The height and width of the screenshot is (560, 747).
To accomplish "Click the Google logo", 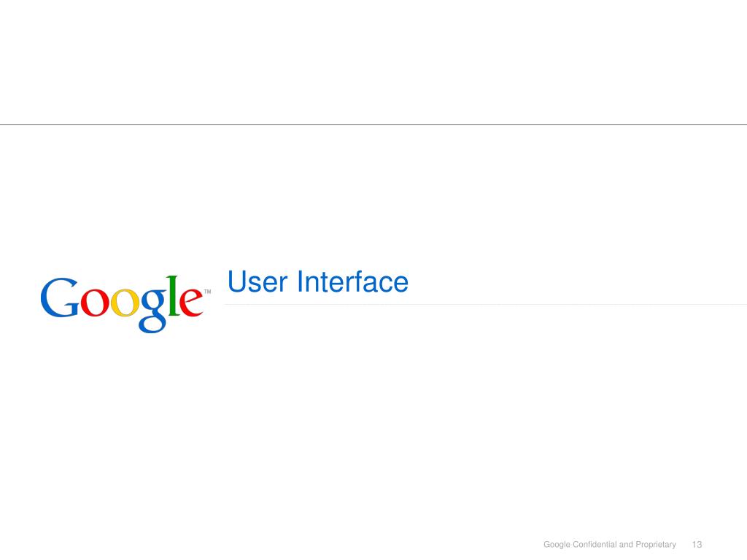I will [x=125, y=304].
